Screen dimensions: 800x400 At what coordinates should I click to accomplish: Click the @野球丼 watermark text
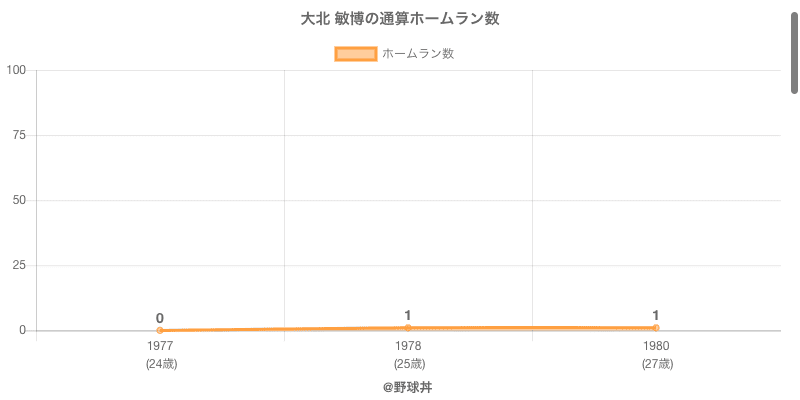click(x=408, y=387)
